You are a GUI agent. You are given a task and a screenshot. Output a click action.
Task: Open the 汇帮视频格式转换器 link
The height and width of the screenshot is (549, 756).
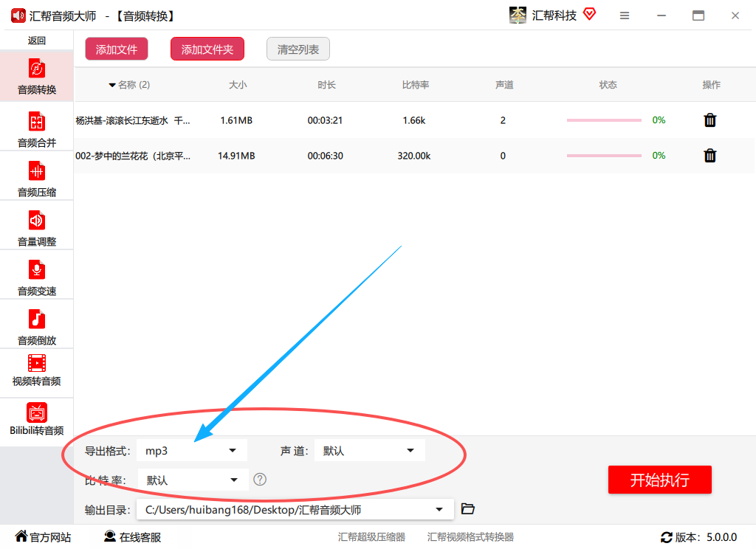(470, 537)
